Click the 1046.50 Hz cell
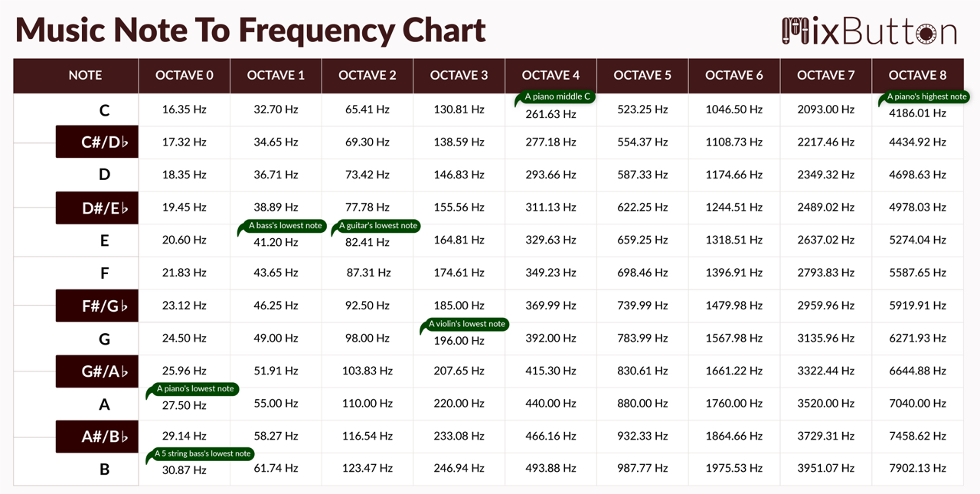 734,110
